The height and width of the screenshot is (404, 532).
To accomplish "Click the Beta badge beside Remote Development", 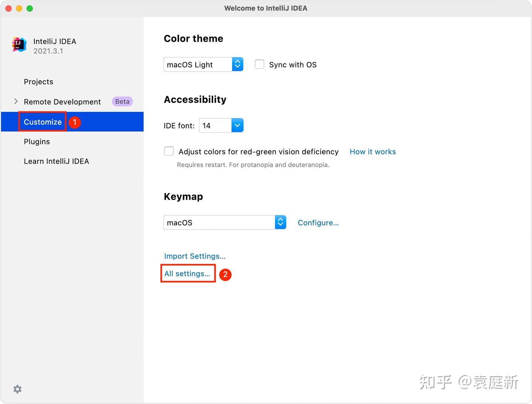I will click(122, 102).
